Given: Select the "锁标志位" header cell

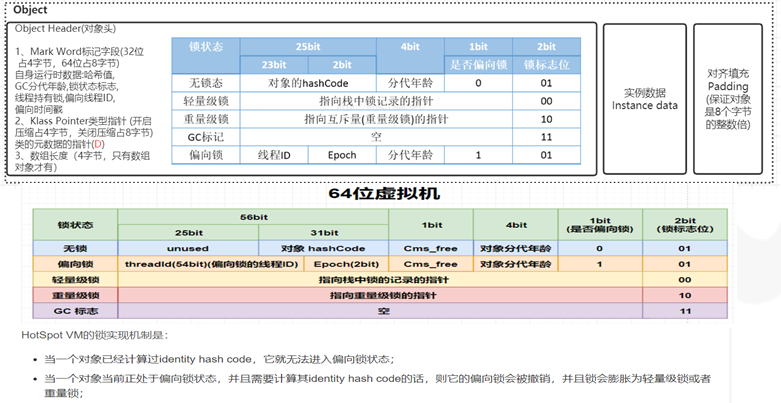Looking at the screenshot, I should (546, 65).
